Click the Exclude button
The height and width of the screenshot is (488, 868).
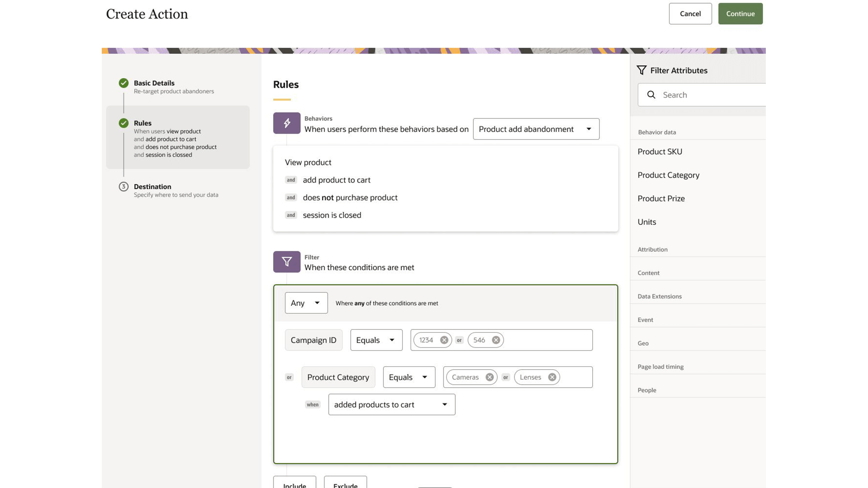click(345, 485)
